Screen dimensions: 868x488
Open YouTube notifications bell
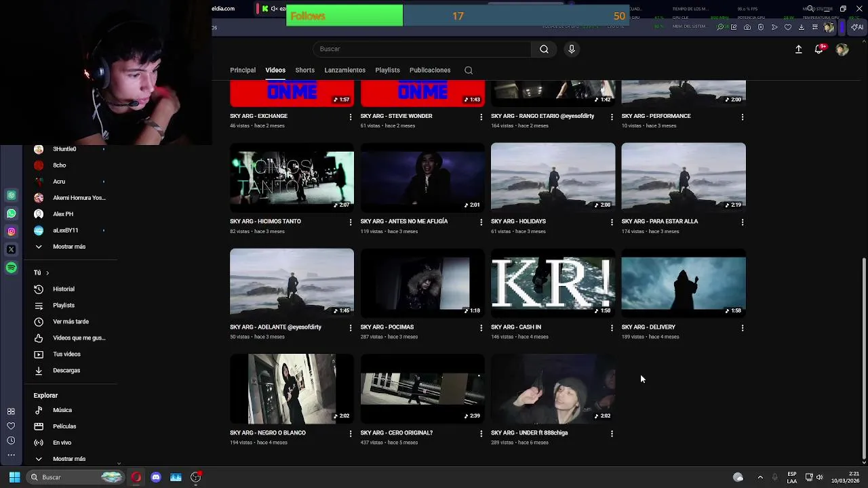tap(819, 49)
